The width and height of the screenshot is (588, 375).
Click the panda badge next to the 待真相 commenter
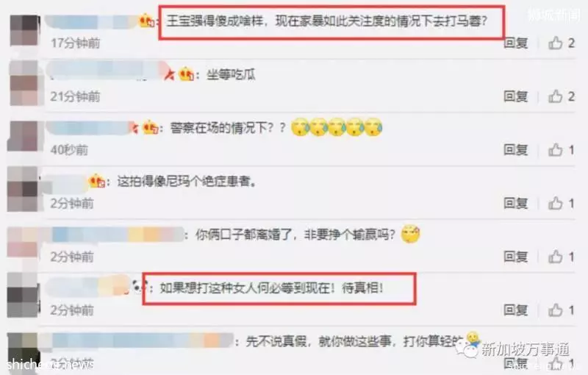click(x=140, y=287)
